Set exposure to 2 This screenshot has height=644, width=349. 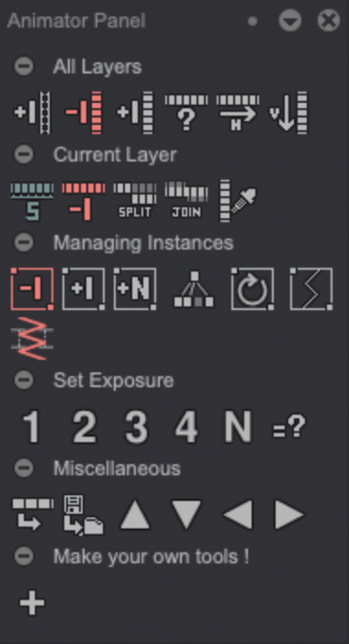(84, 427)
